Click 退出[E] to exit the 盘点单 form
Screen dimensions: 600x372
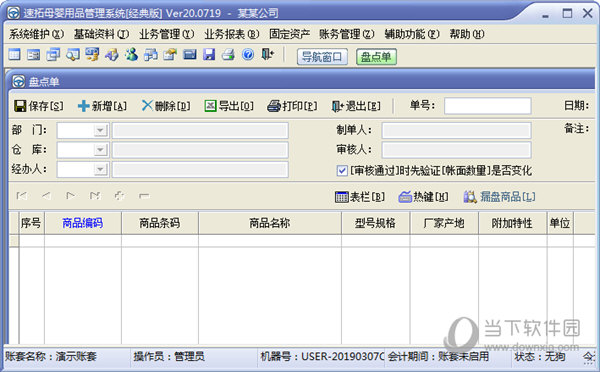(x=356, y=106)
